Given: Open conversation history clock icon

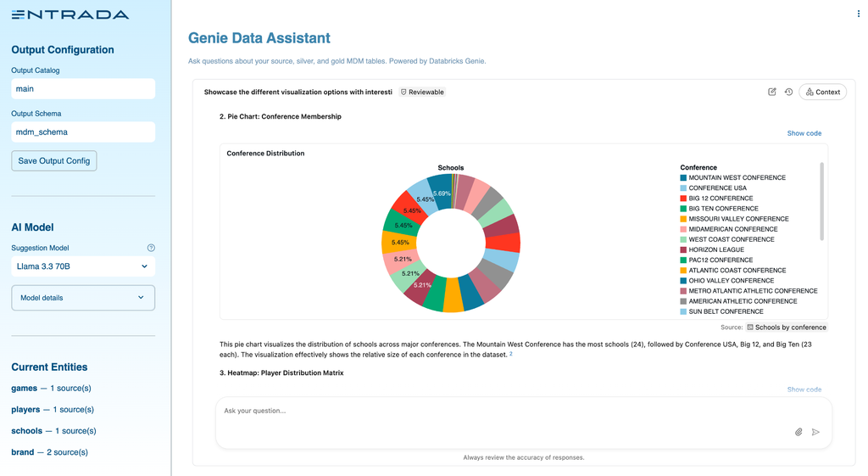Looking at the screenshot, I should tap(789, 92).
